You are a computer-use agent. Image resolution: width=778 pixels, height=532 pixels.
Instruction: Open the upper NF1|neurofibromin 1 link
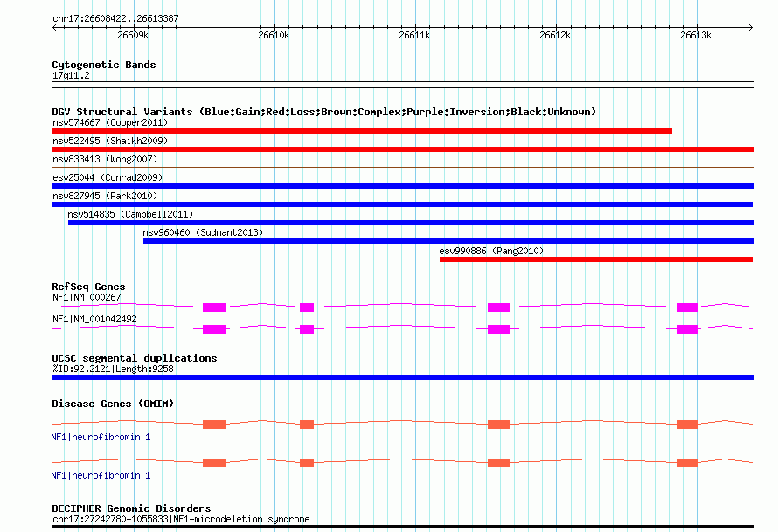click(101, 438)
